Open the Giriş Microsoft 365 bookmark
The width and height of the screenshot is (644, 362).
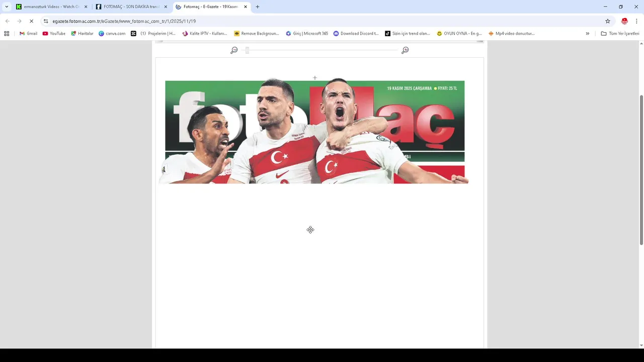coord(307,34)
